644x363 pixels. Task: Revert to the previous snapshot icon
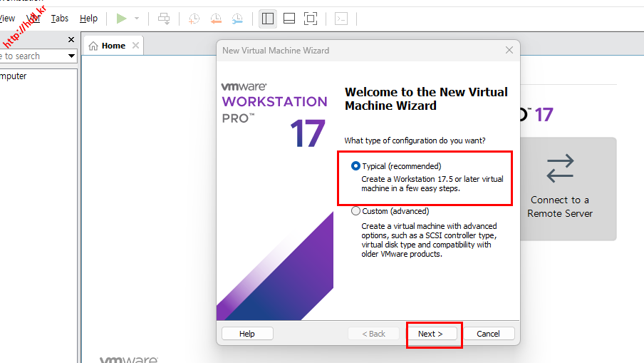[x=216, y=19]
